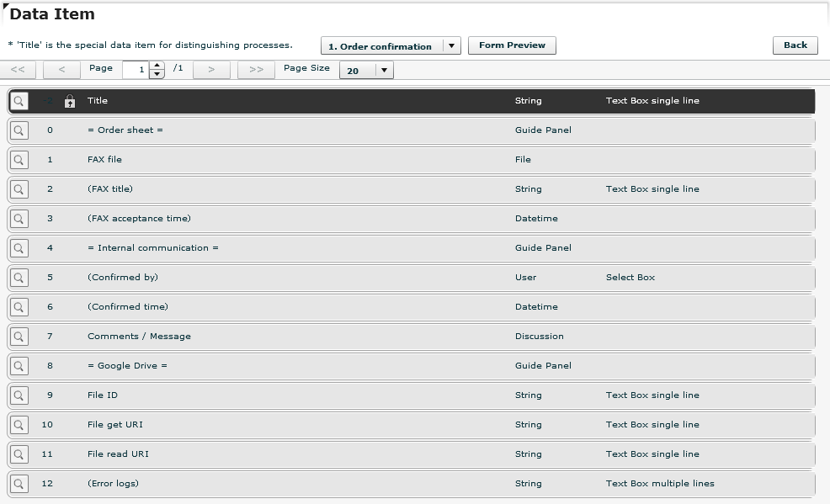Click magnifier icon for File read URI
Screen dimensions: 830x504
click(19, 454)
